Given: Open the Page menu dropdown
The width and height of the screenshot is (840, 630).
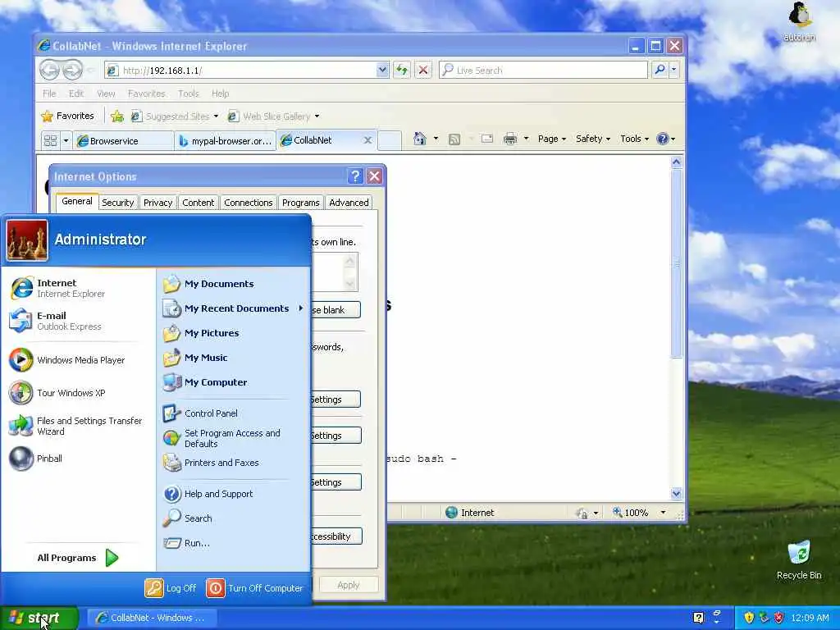Looking at the screenshot, I should pyautogui.click(x=552, y=139).
